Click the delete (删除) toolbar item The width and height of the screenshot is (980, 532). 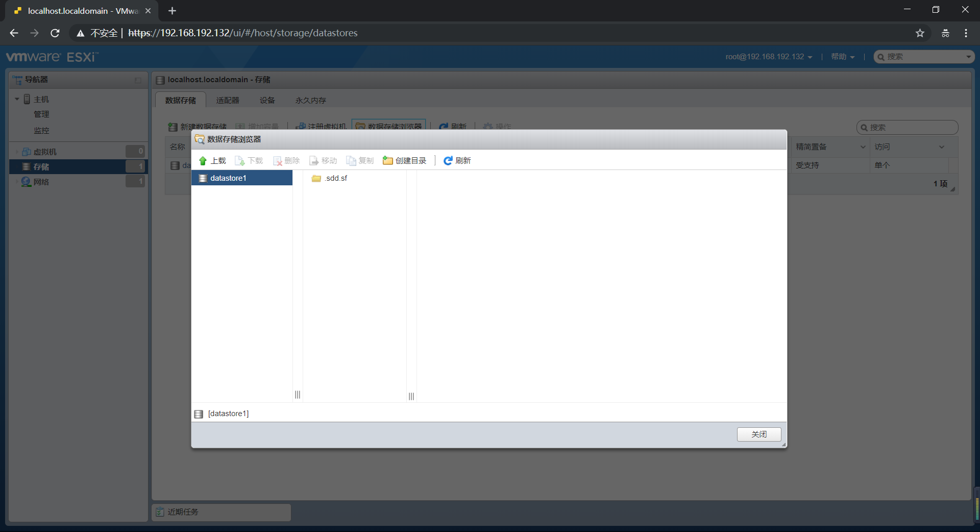[286, 161]
